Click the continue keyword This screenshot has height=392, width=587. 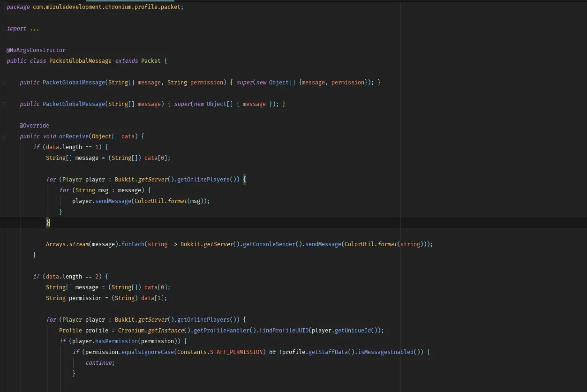98,363
